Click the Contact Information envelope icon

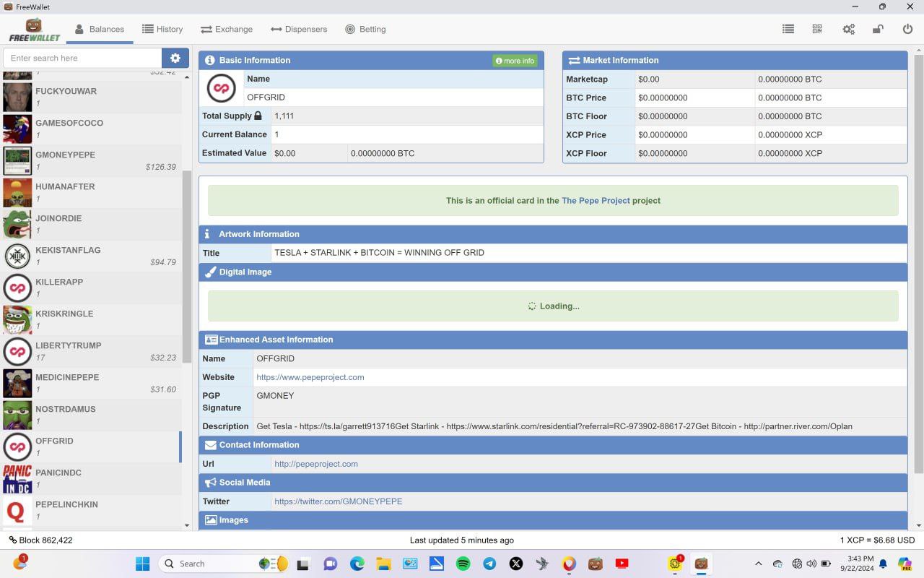(211, 445)
